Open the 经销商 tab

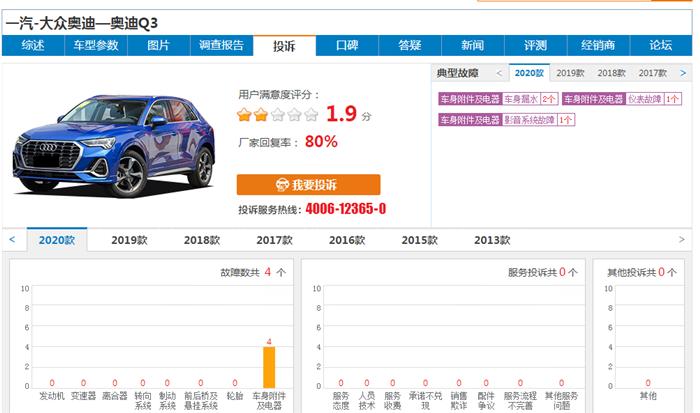(598, 46)
